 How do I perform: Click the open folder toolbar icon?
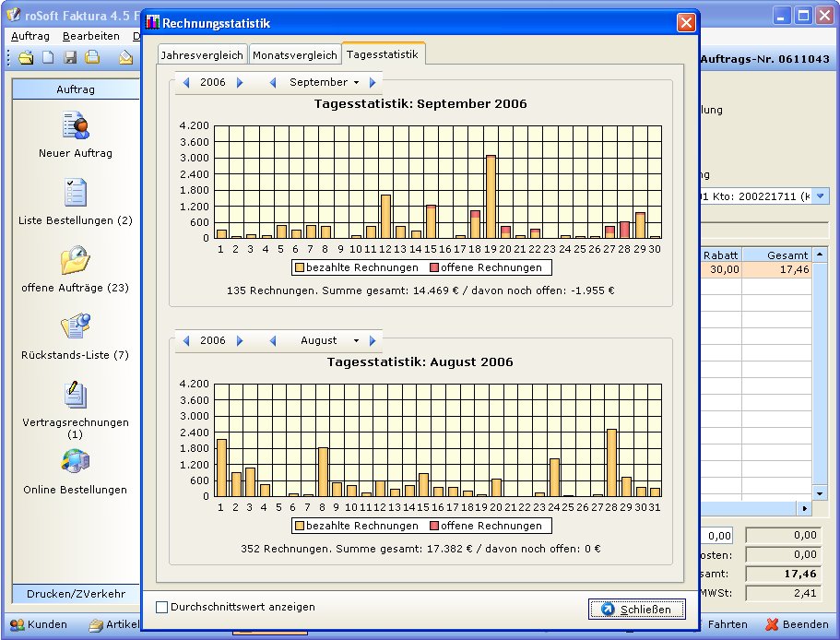(26, 58)
